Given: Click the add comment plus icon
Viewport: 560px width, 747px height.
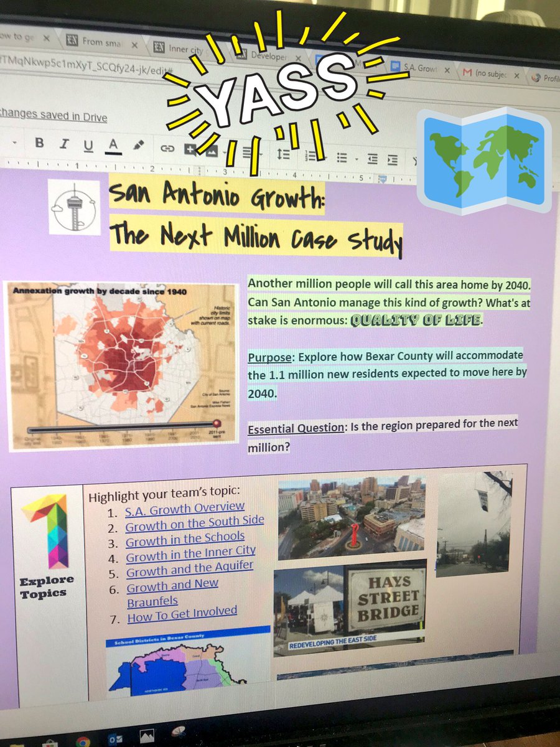Looking at the screenshot, I should tap(190, 149).
